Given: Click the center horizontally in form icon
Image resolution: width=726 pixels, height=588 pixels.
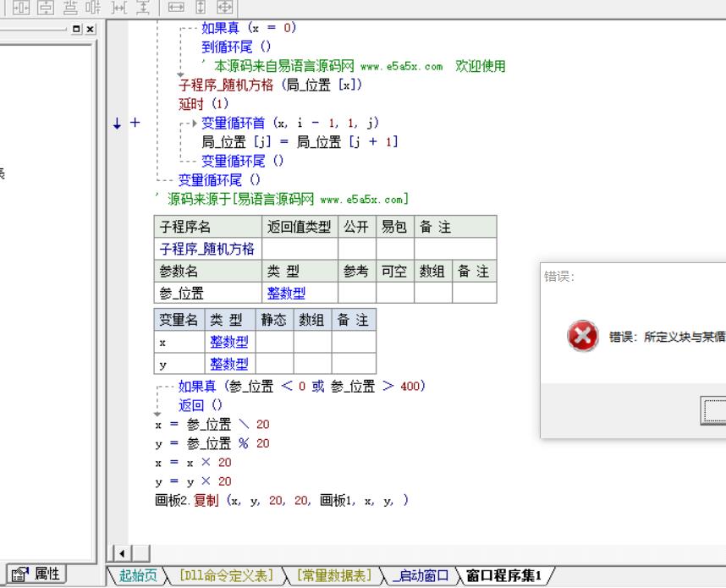Looking at the screenshot, I should pyautogui.click(x=21, y=8).
